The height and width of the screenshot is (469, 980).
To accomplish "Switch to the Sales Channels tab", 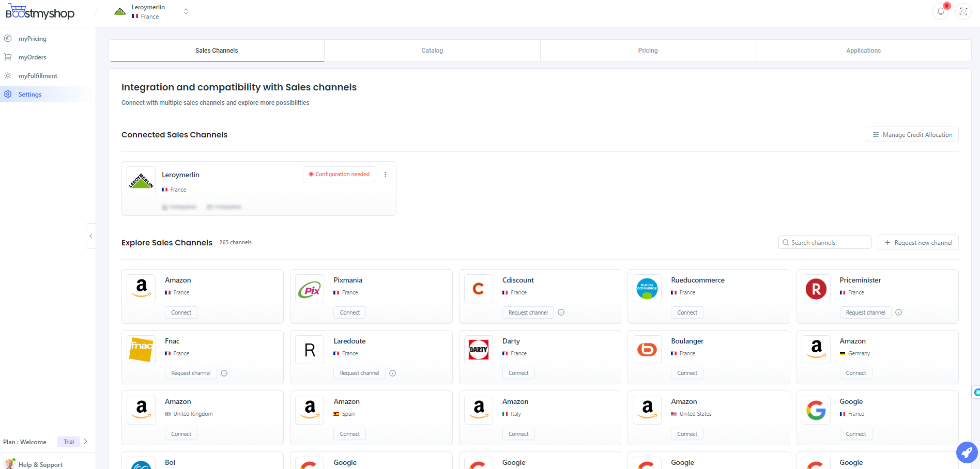I will point(217,51).
